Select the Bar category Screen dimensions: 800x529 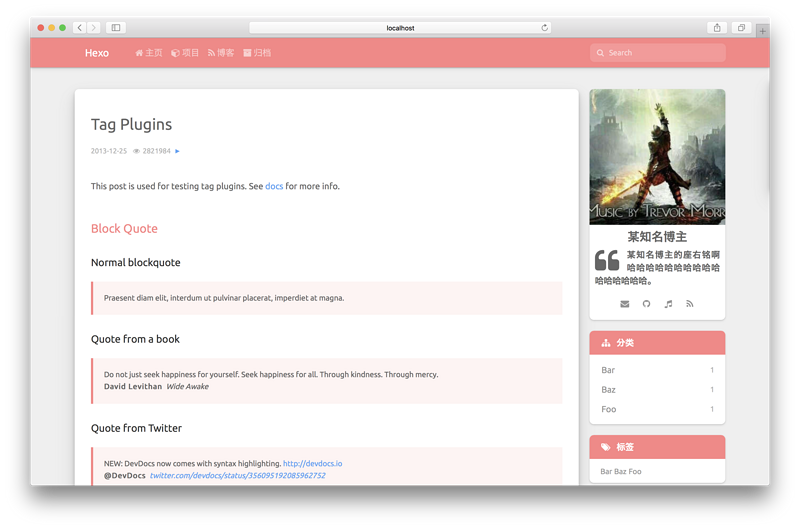point(657,370)
